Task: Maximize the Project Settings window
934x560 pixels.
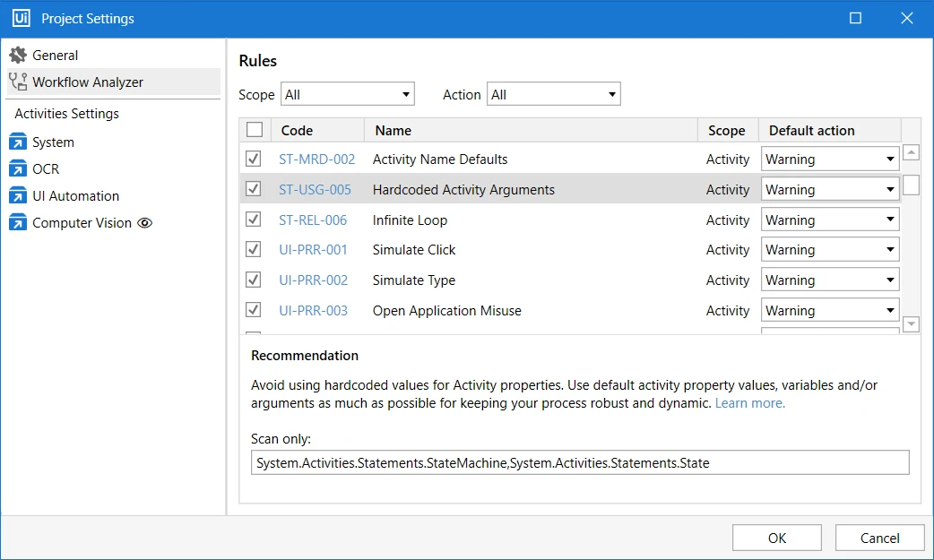Action: tap(855, 18)
